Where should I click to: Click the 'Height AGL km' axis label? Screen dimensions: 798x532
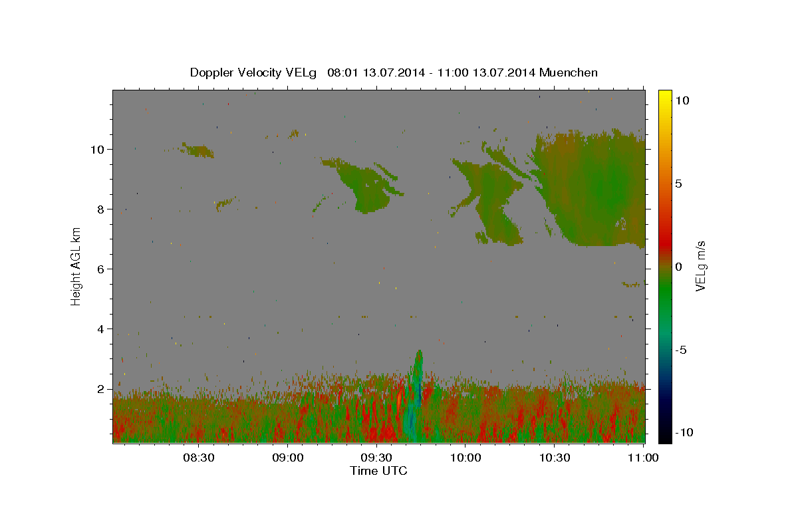click(x=76, y=266)
